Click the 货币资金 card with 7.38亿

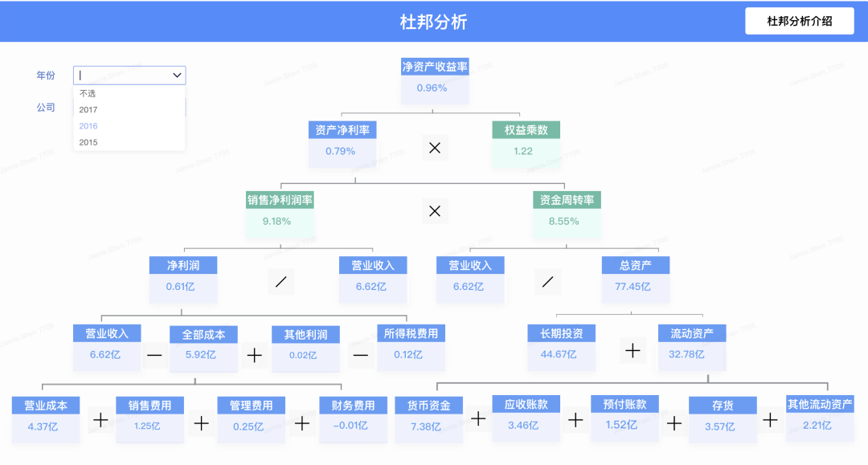[428, 419]
